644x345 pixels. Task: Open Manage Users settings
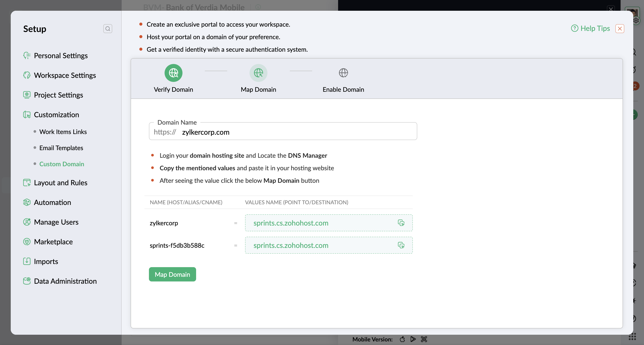56,222
